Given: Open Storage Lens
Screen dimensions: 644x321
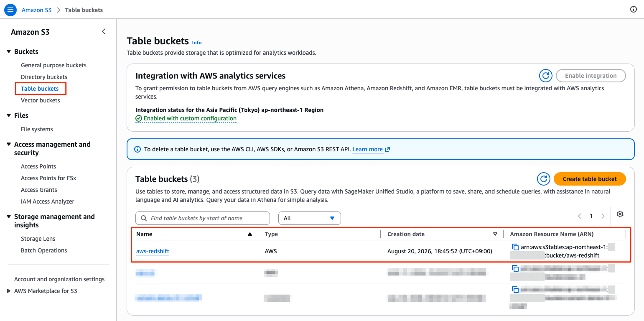Looking at the screenshot, I should pyautogui.click(x=38, y=239).
